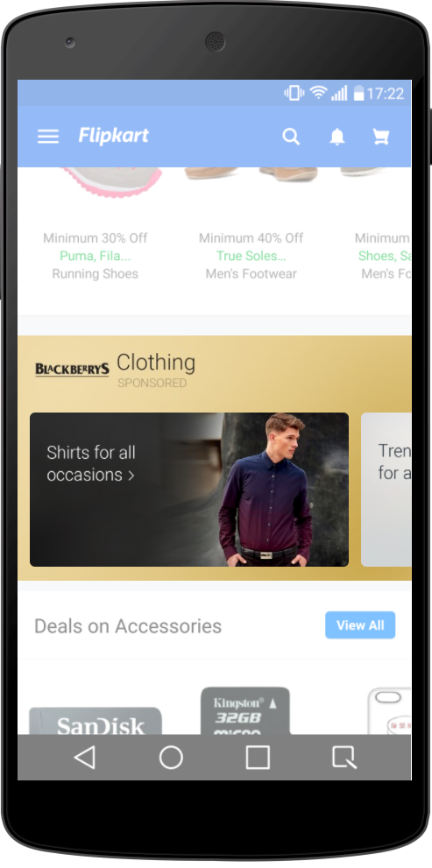This screenshot has width=432, height=868.
Task: Open Shirts for all occasions banner
Action: coord(189,490)
